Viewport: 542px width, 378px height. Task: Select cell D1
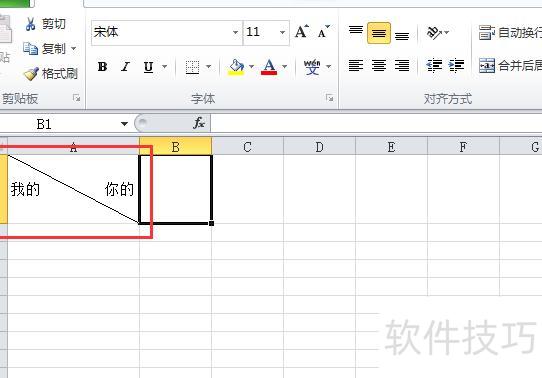pyautogui.click(x=319, y=189)
